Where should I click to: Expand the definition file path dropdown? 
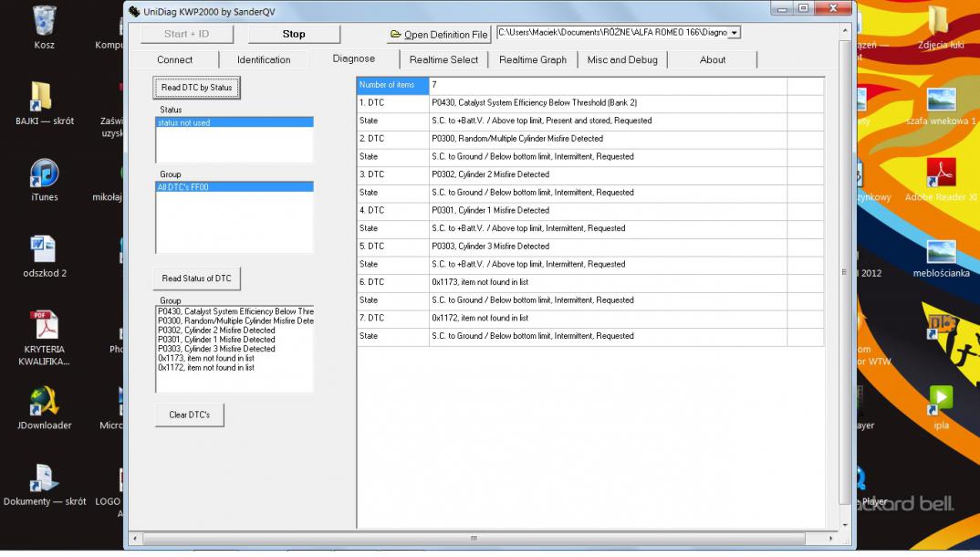pyautogui.click(x=735, y=33)
